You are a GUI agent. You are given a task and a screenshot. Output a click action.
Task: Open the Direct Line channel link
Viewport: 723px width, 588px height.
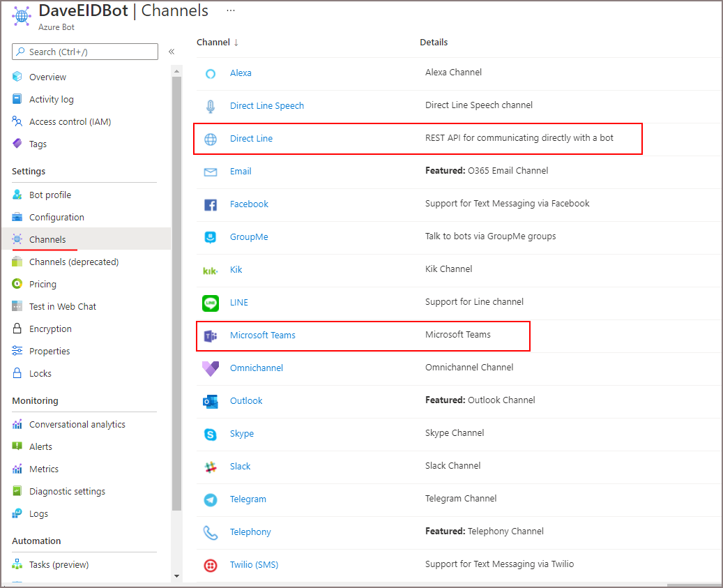coord(252,138)
